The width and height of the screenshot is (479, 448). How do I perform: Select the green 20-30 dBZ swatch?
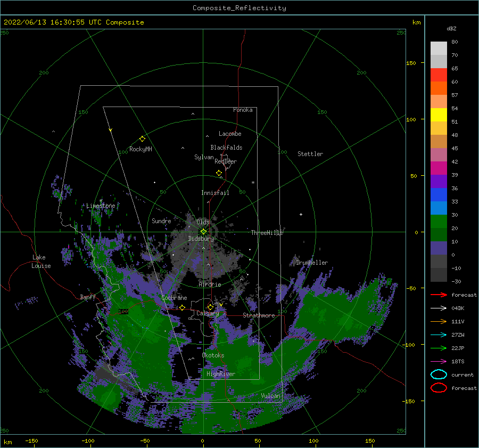pyautogui.click(x=439, y=222)
